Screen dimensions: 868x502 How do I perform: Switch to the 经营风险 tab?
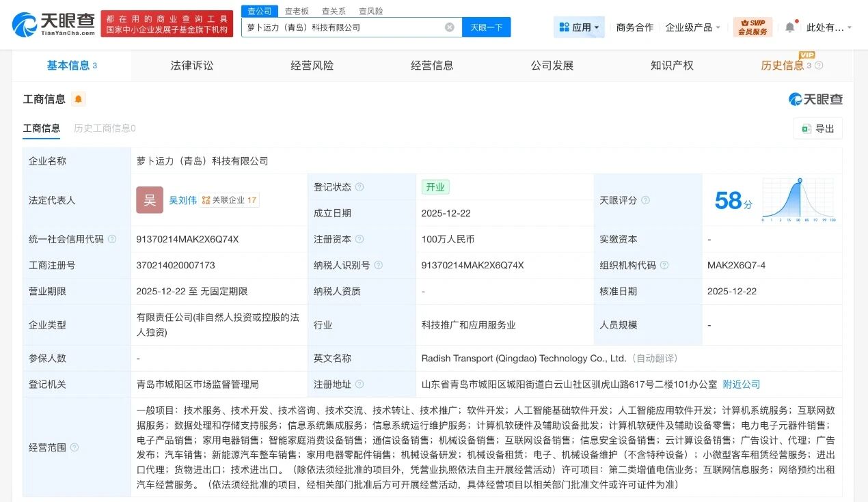pyautogui.click(x=312, y=66)
